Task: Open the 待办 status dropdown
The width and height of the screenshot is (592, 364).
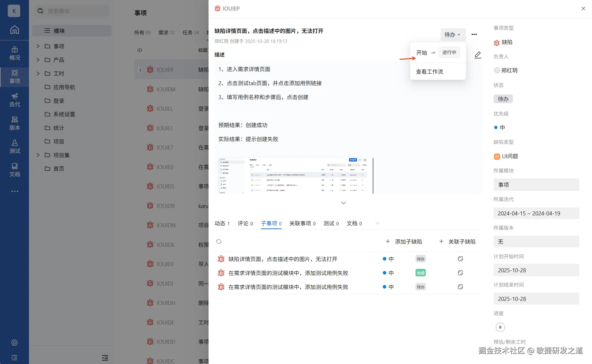Action: [x=453, y=35]
